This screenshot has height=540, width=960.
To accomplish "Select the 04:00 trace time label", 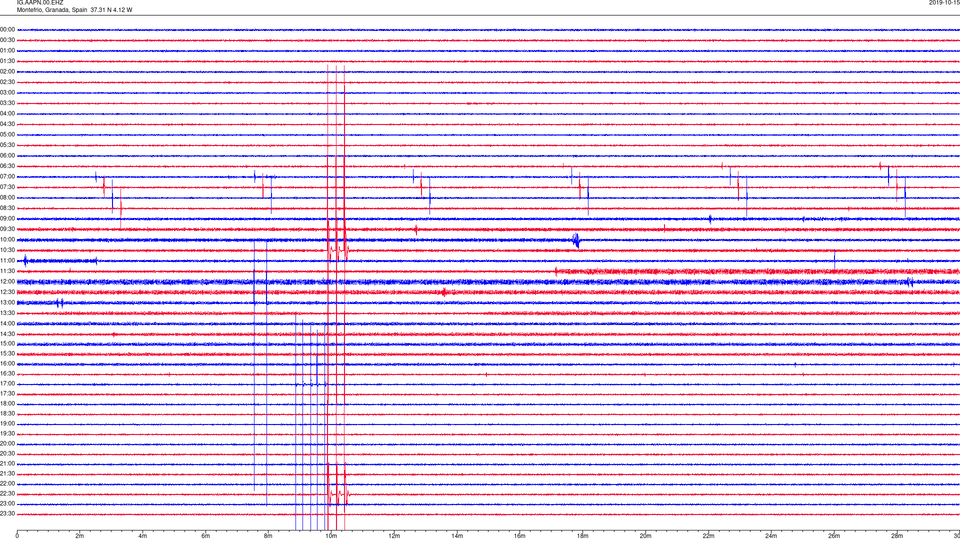I will click(8, 114).
